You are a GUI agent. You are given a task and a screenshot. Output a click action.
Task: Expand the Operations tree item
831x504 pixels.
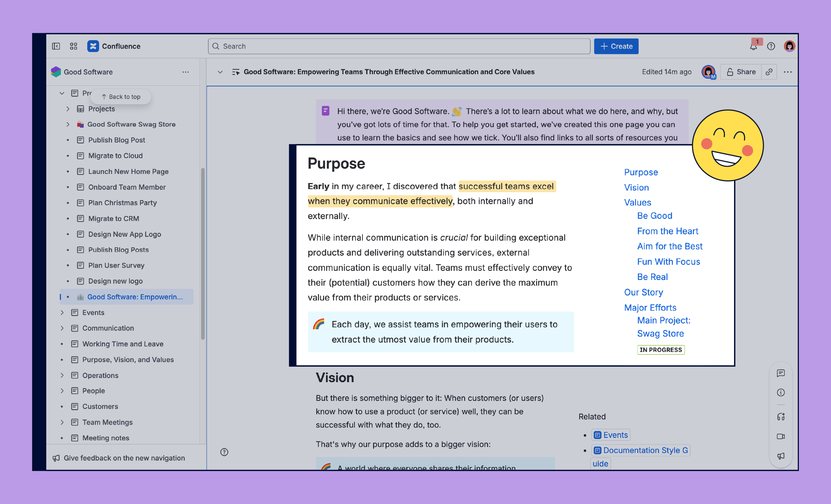[x=62, y=375]
